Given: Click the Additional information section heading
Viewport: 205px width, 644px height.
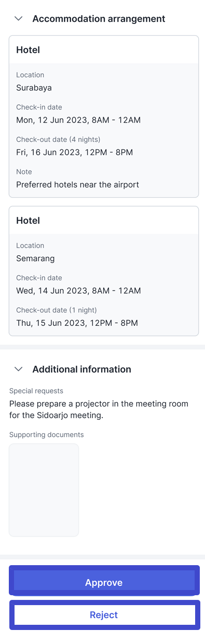Looking at the screenshot, I should 81,369.
